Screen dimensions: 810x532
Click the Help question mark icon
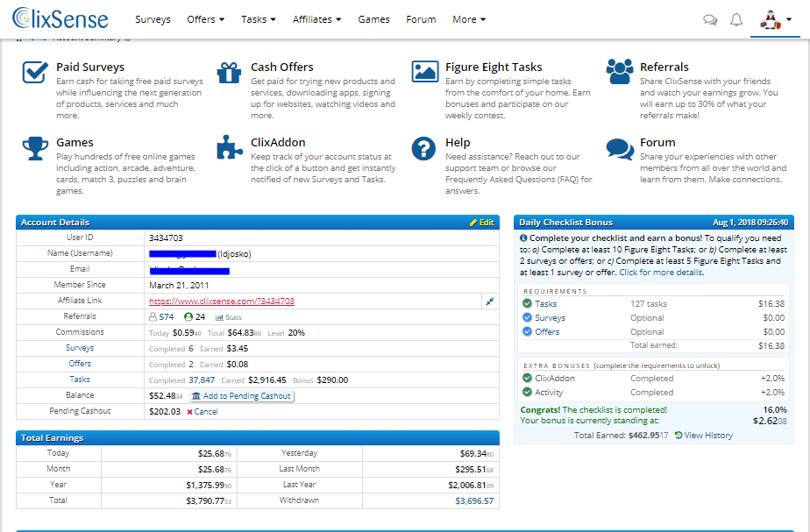pyautogui.click(x=423, y=148)
